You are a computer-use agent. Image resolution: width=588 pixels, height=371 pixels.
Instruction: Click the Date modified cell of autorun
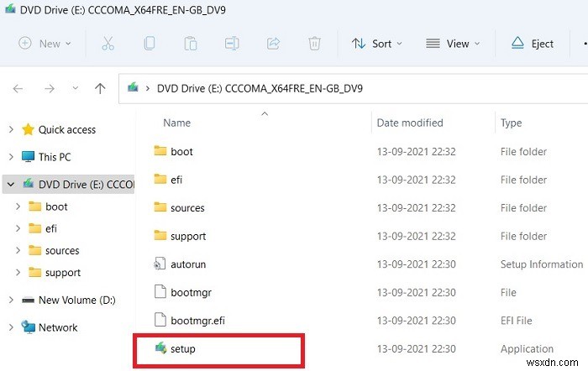(417, 264)
